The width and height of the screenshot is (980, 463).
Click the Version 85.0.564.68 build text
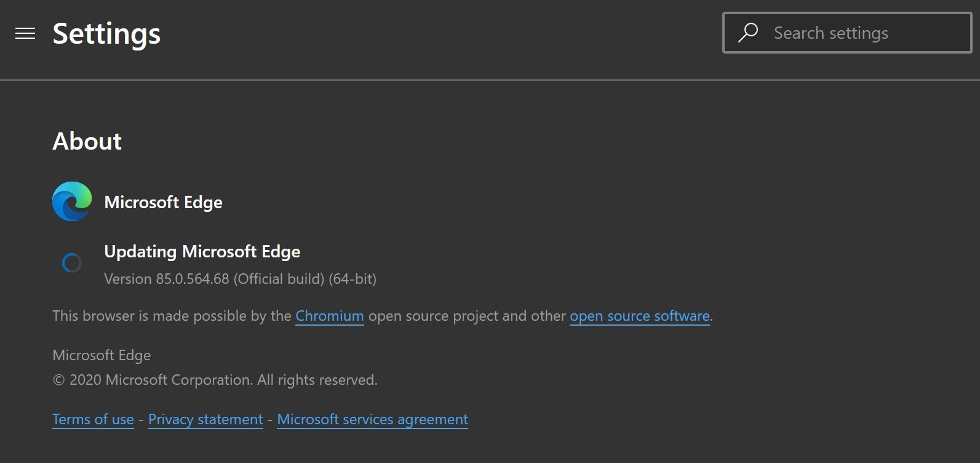[240, 279]
